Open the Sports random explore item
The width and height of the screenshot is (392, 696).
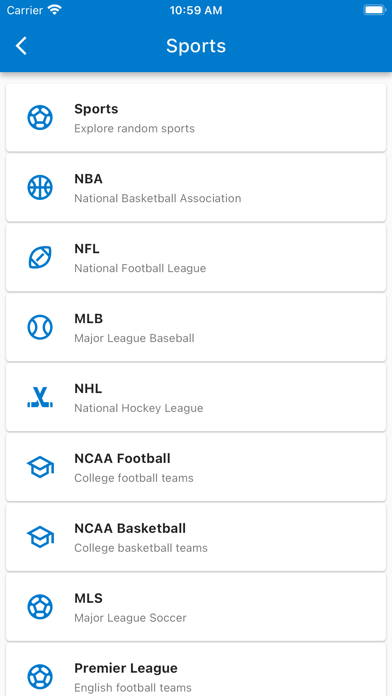tap(196, 118)
